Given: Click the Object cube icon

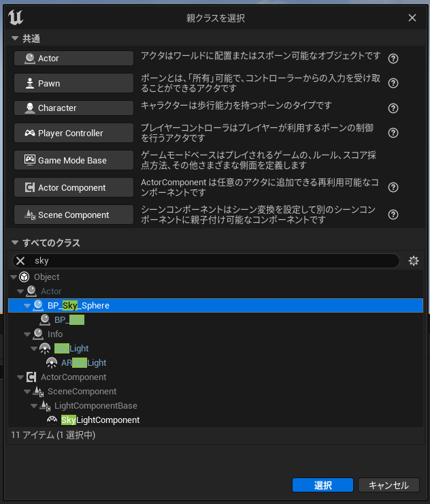Looking at the screenshot, I should (x=24, y=277).
